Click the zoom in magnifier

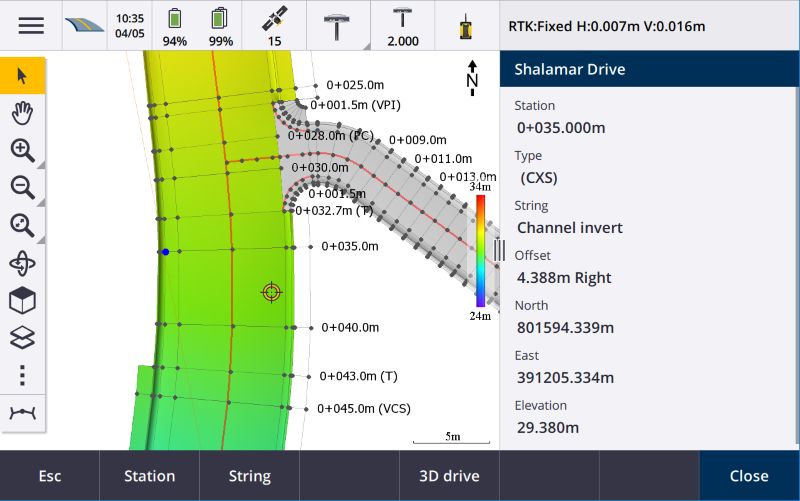click(22, 150)
